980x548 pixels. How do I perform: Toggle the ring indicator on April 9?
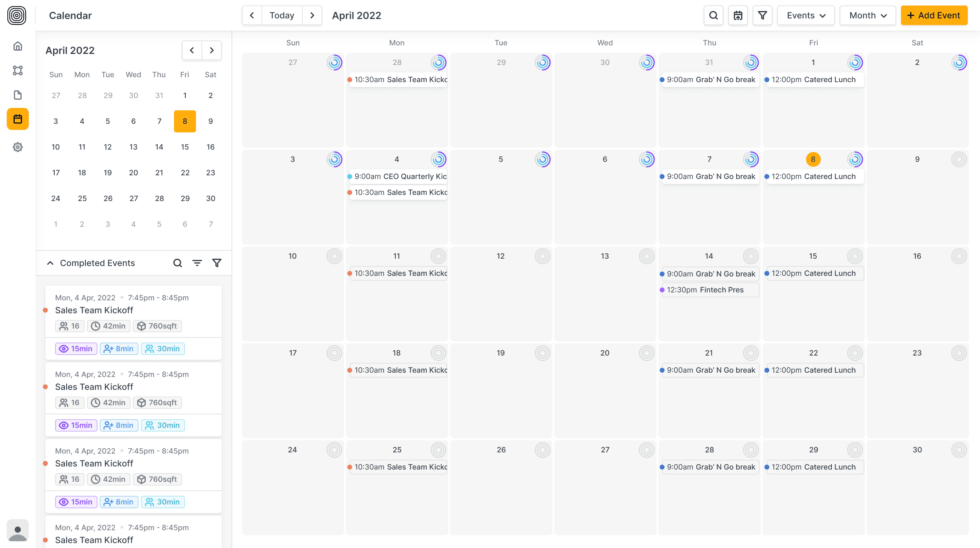pyautogui.click(x=959, y=159)
